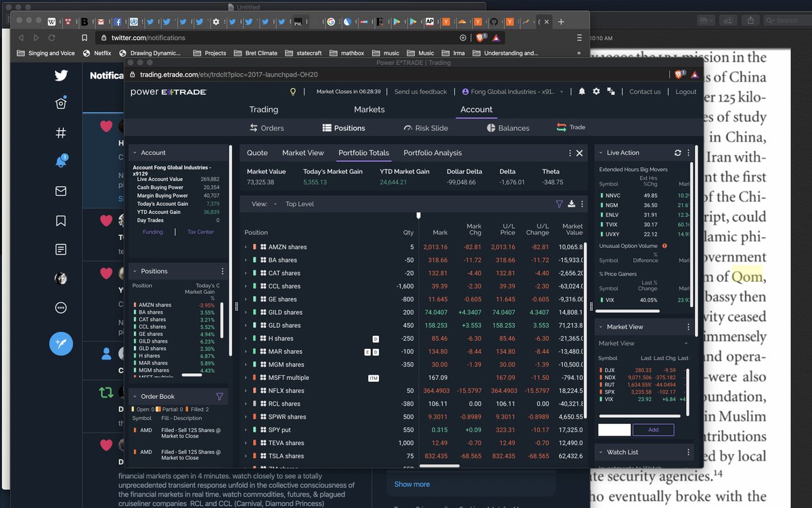Click the Contact us link
Image resolution: width=812 pixels, height=508 pixels.
[x=645, y=91]
